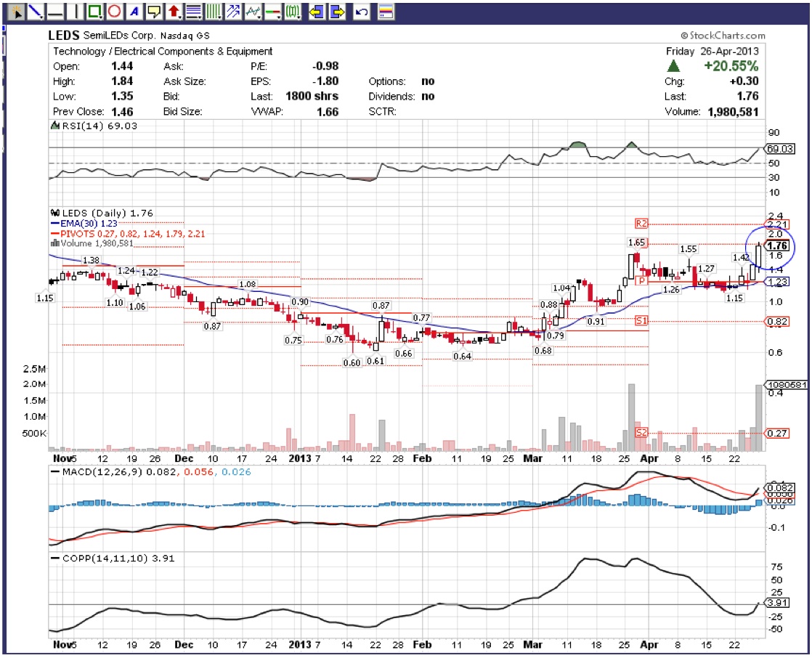Select the yellow callout tool
This screenshot has width=812, height=658.
coord(154,11)
